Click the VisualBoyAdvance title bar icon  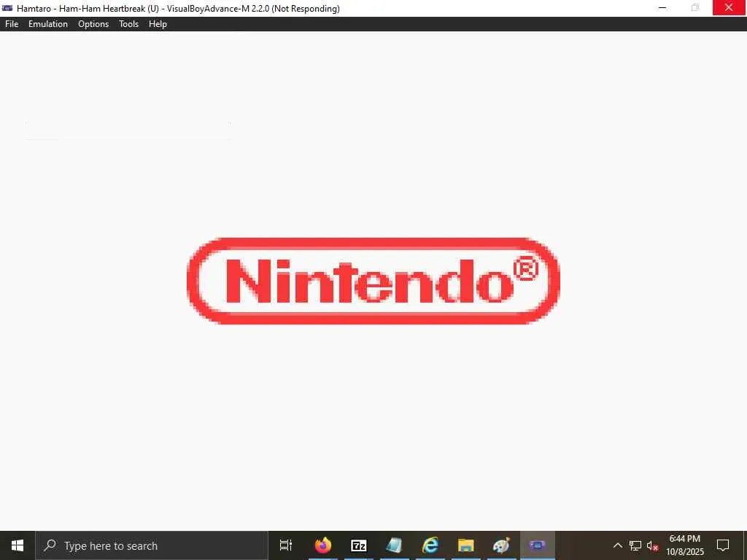click(x=7, y=8)
